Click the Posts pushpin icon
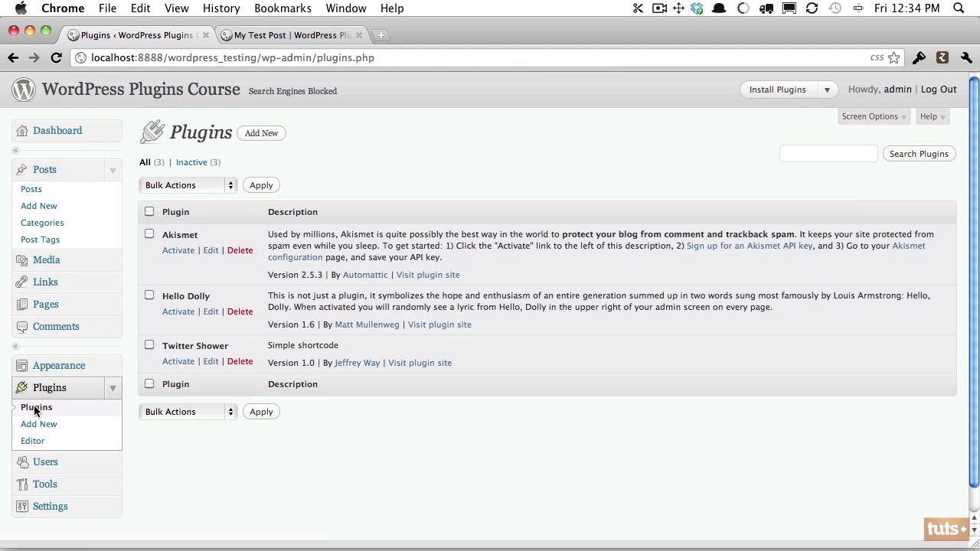Viewport: 980px width, 551px height. [x=22, y=170]
